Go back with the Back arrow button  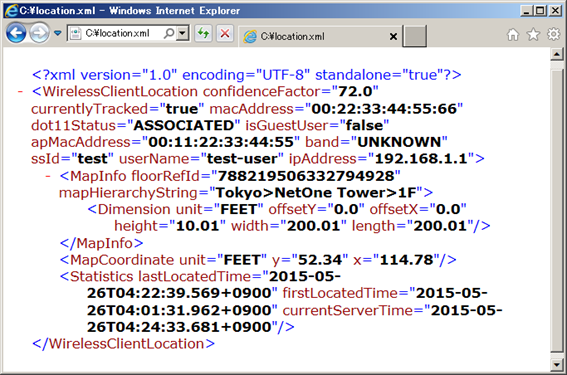pos(16,33)
